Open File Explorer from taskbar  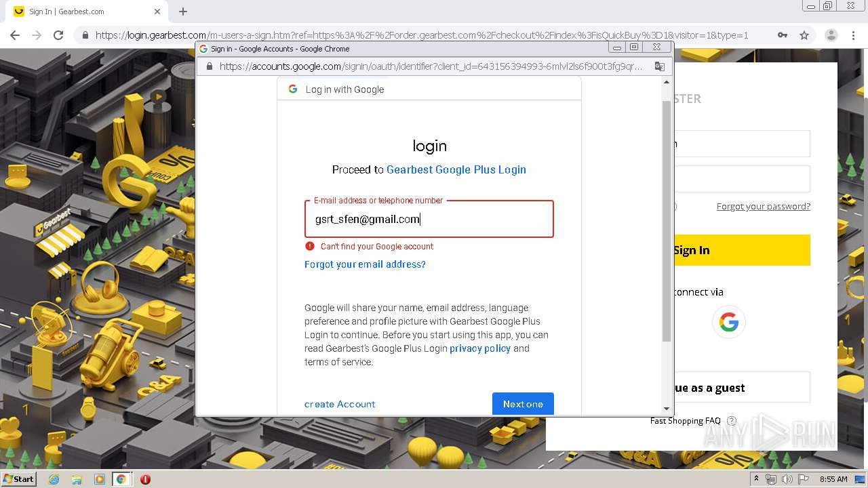click(77, 479)
